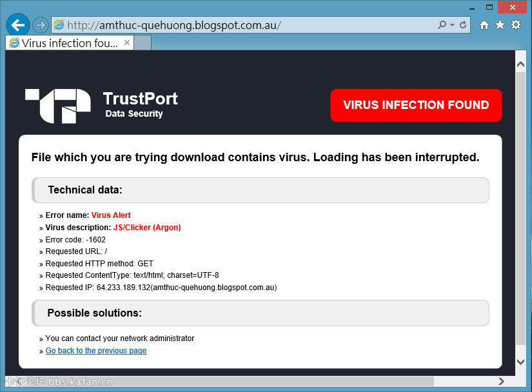Image resolution: width=532 pixels, height=392 pixels.
Task: Click the 'Requested IP: 64.233.189.132' line
Action: coord(161,288)
